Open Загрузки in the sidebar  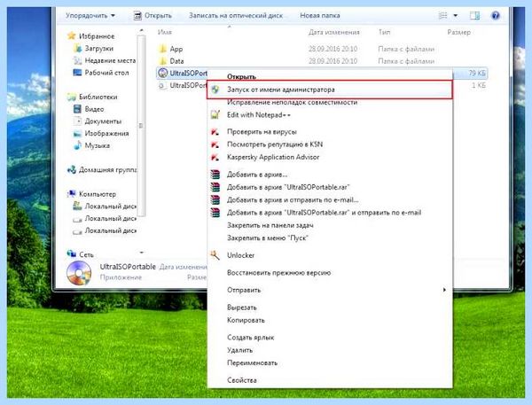pos(98,48)
